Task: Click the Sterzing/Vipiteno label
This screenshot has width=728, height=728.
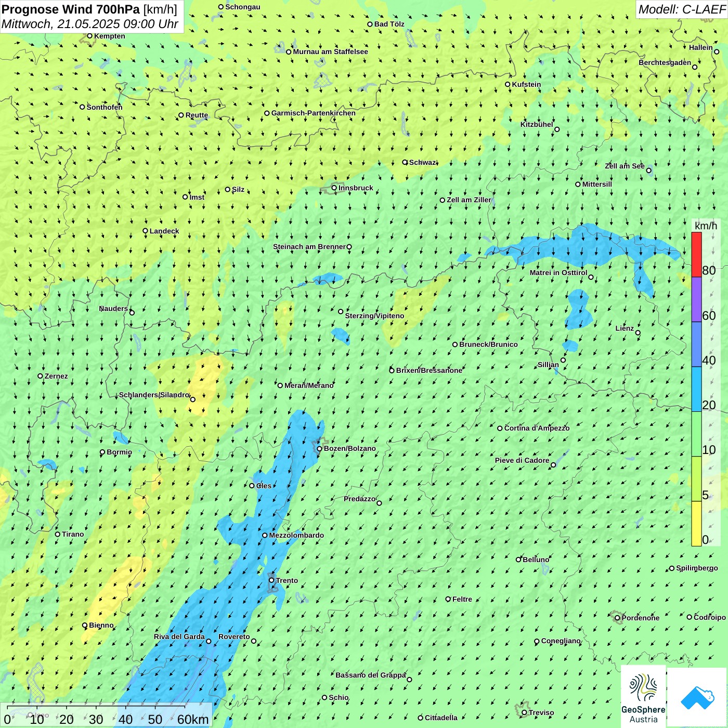Action: click(x=374, y=316)
